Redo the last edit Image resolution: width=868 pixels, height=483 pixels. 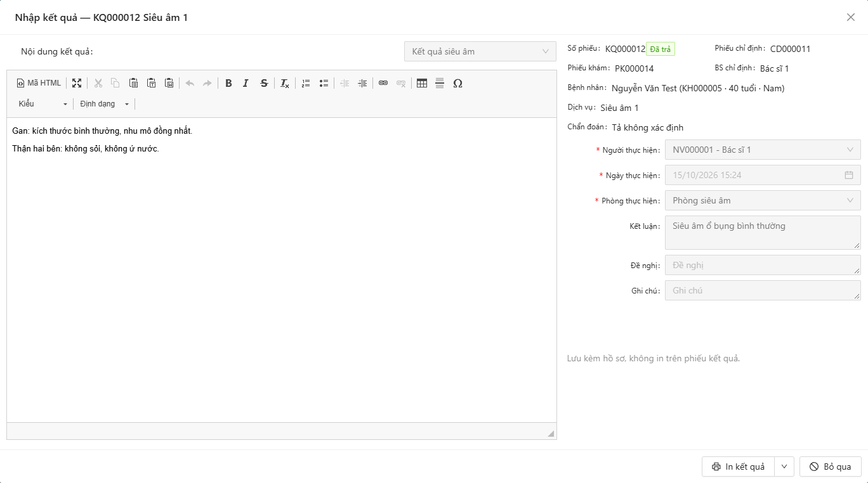[x=207, y=83]
